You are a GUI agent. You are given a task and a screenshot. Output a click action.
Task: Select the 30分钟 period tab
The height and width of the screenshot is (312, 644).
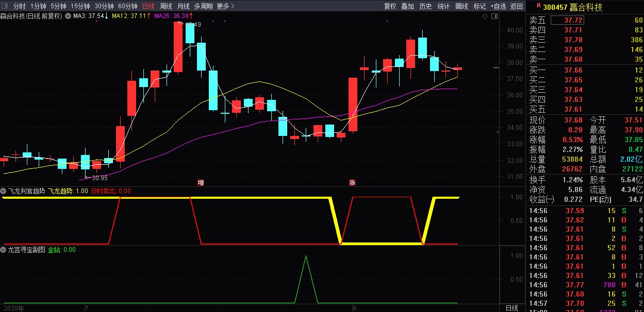[104, 6]
